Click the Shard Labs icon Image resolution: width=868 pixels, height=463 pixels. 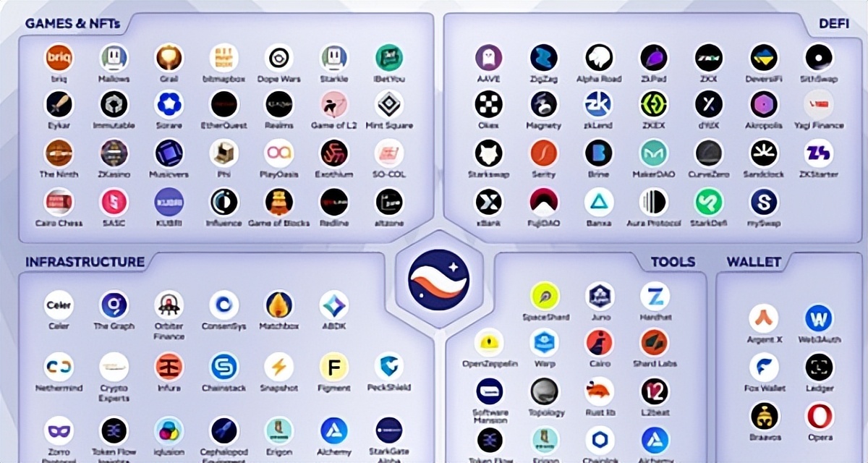pyautogui.click(x=655, y=343)
